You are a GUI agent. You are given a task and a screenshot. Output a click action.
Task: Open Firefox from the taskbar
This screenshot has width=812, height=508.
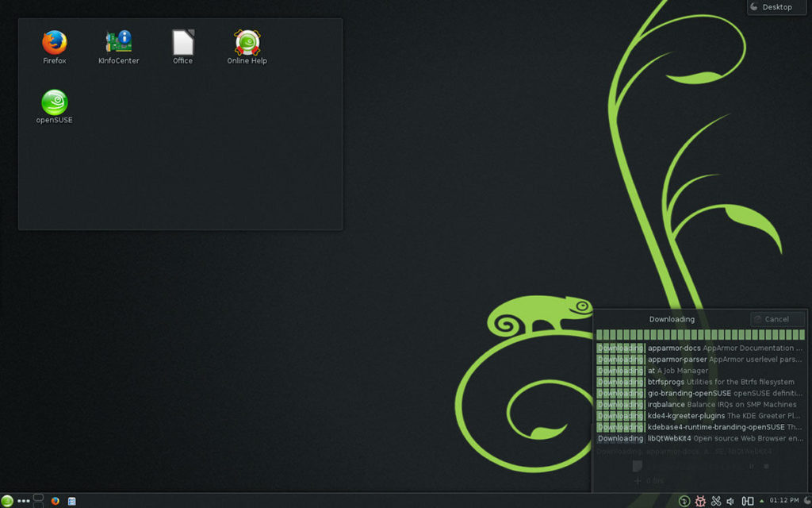(54, 501)
